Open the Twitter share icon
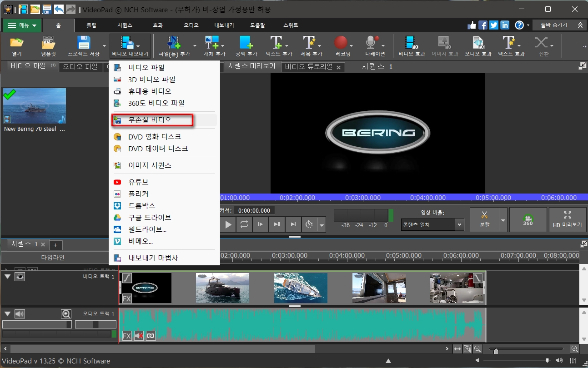This screenshot has width=588, height=368. tap(494, 25)
